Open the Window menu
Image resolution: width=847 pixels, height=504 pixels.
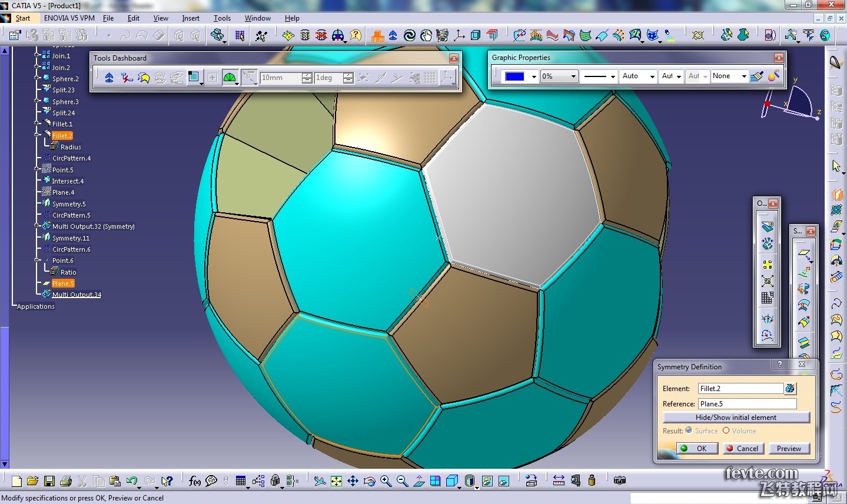[x=258, y=18]
